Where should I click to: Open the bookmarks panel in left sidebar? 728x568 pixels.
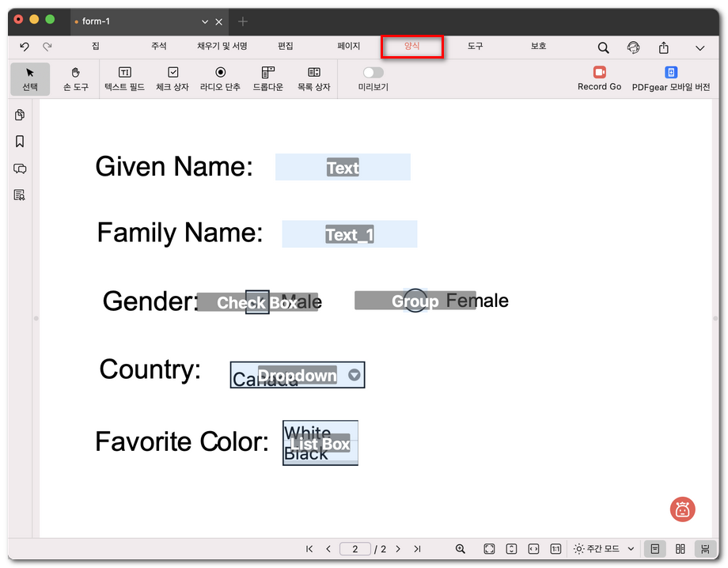point(20,142)
